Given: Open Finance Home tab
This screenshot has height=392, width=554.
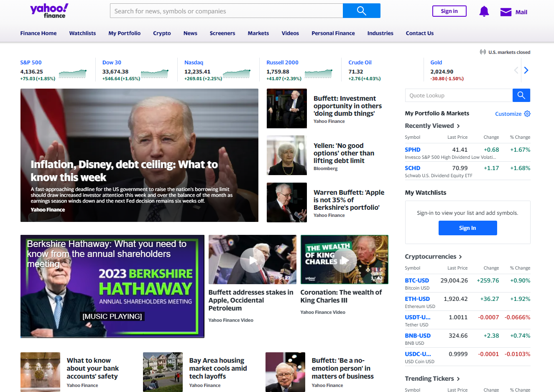Looking at the screenshot, I should click(x=38, y=33).
